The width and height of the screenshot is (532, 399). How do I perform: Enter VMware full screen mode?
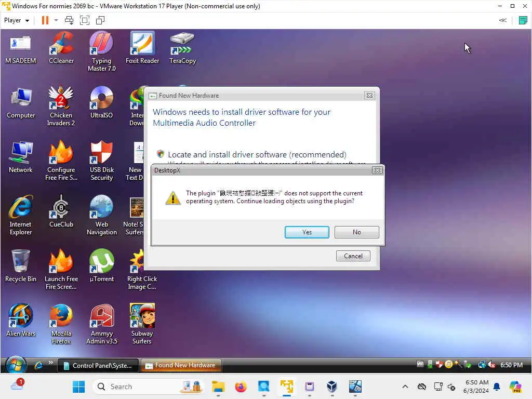click(x=85, y=20)
